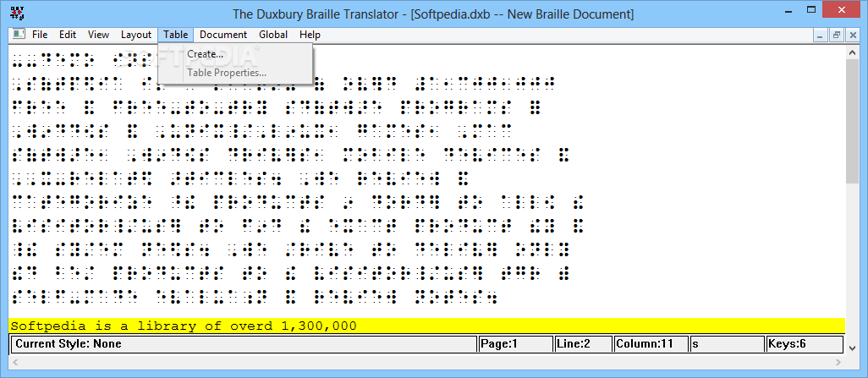Open the Document menu

[223, 35]
